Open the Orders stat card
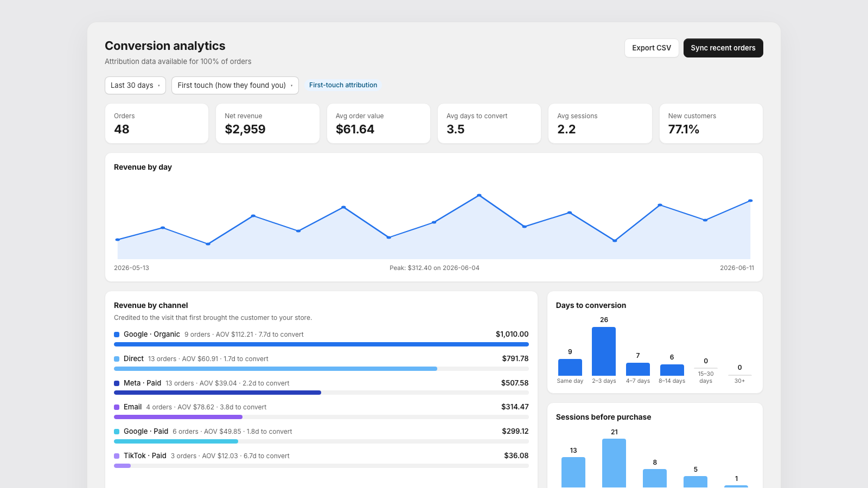 pyautogui.click(x=157, y=124)
